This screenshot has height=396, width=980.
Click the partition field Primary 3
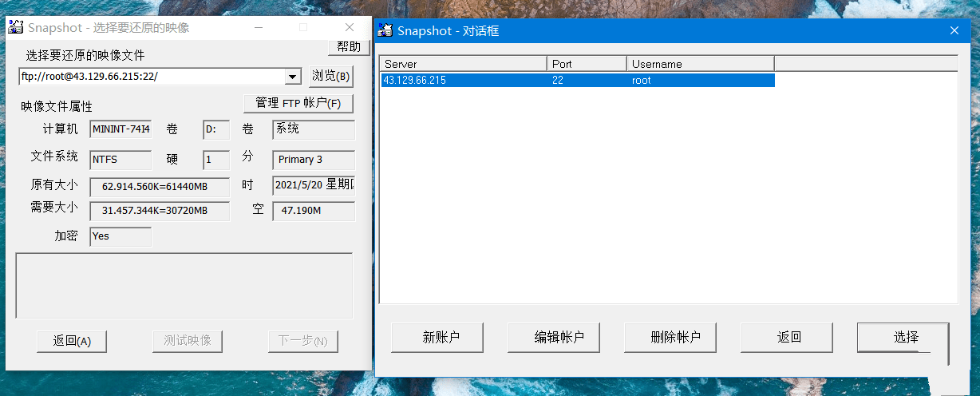click(314, 160)
